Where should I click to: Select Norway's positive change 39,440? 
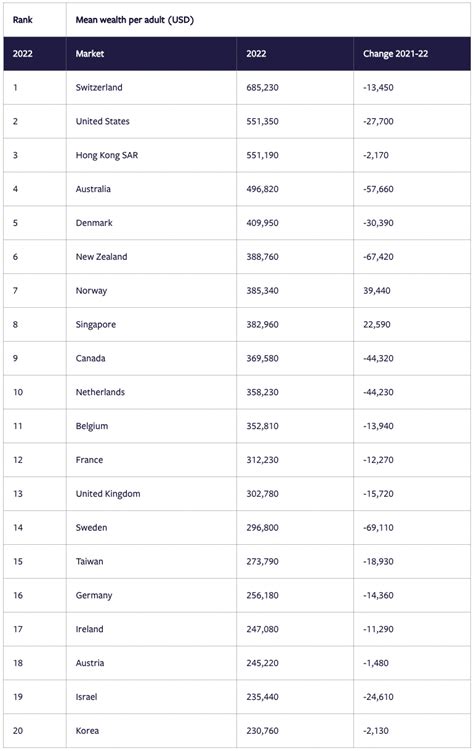pyautogui.click(x=377, y=291)
